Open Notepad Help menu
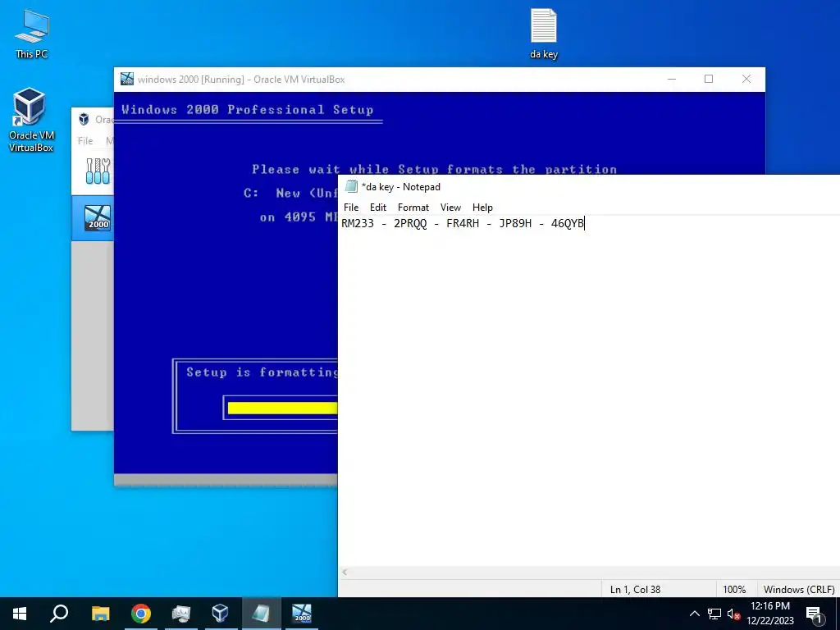 [482, 208]
